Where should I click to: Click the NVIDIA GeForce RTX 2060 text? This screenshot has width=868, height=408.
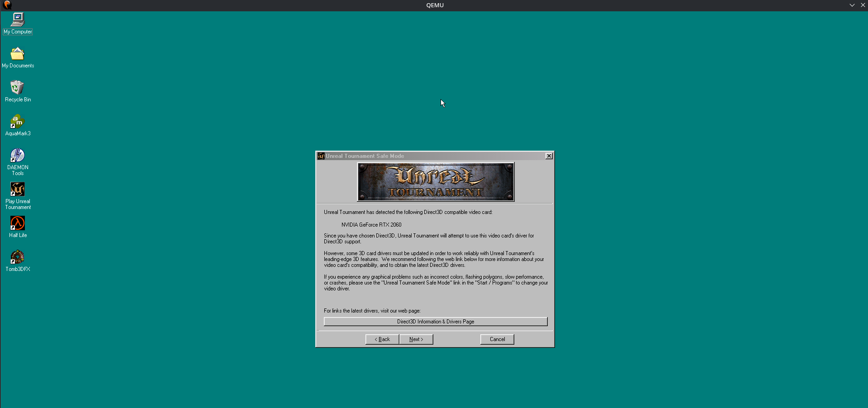(x=371, y=225)
